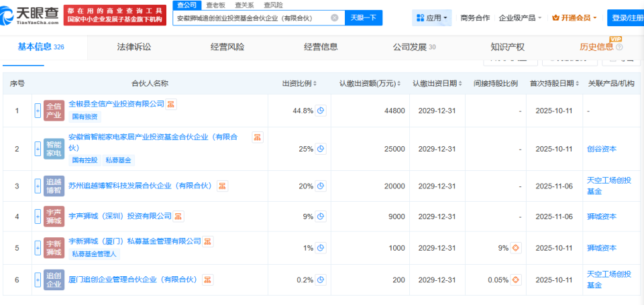The width and height of the screenshot is (644, 305).
Task: Switch to the 历史信息 VIP tab
Action: point(596,47)
